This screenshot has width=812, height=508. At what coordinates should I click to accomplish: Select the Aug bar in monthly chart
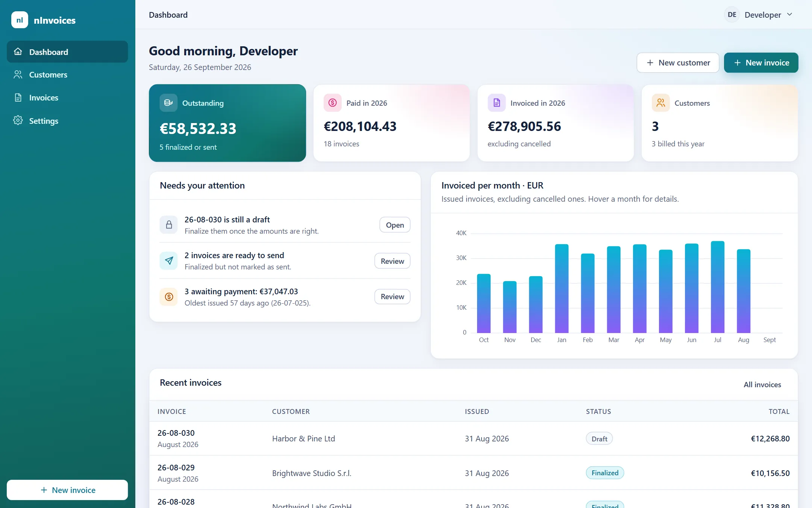click(x=744, y=291)
